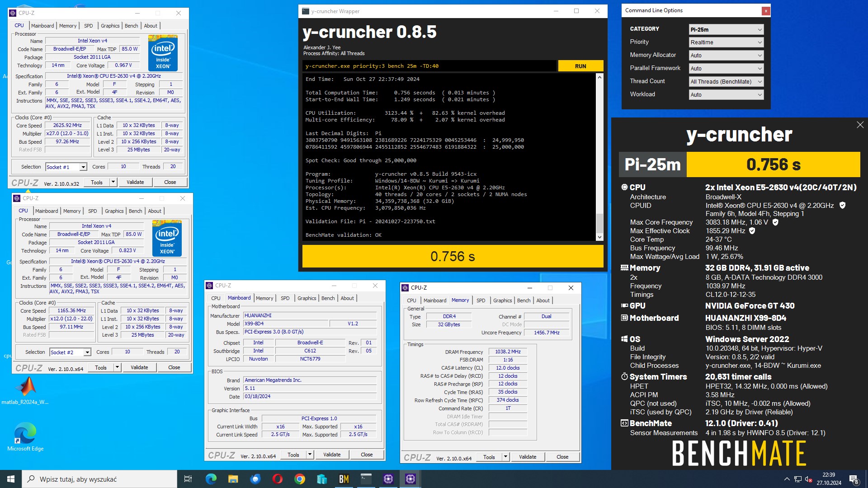
Task: Click the shield next to Max Effective Clock
Action: point(752,230)
